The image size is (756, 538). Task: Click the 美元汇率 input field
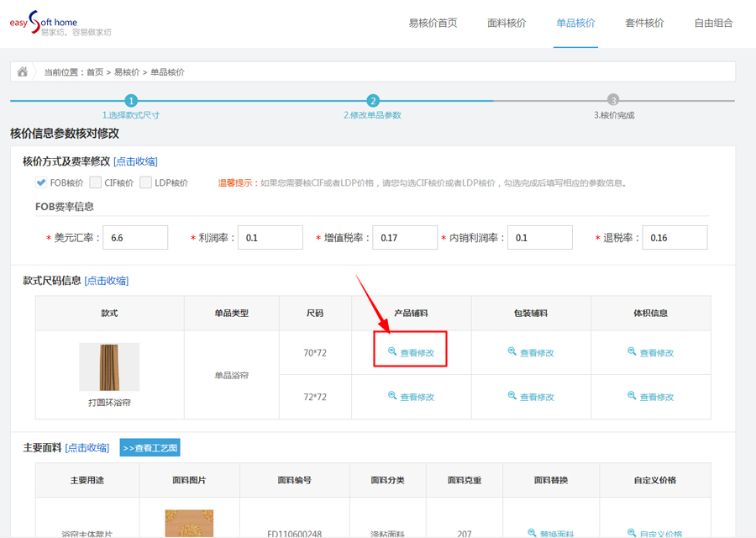point(135,237)
